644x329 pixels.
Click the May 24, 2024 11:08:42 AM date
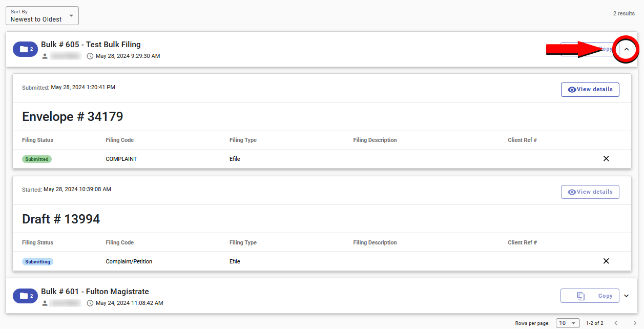click(x=130, y=303)
